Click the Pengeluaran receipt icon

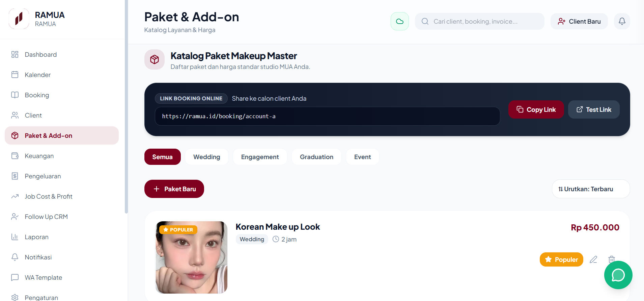tap(15, 176)
